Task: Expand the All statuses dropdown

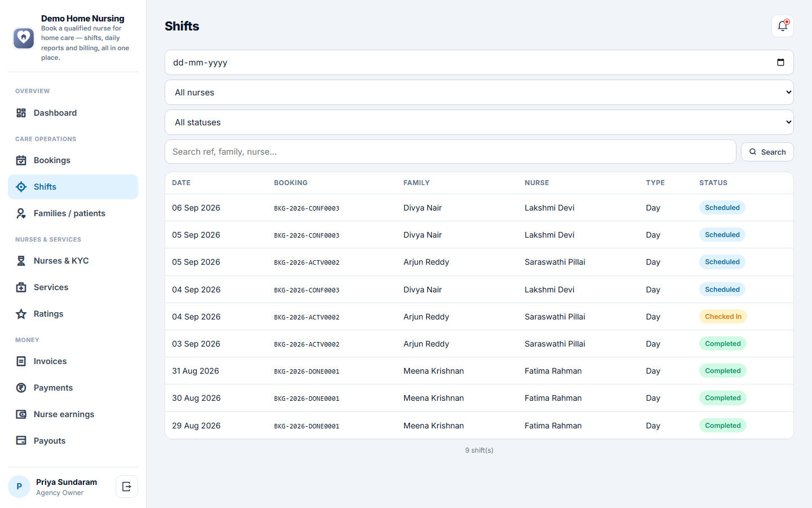Action: click(479, 122)
